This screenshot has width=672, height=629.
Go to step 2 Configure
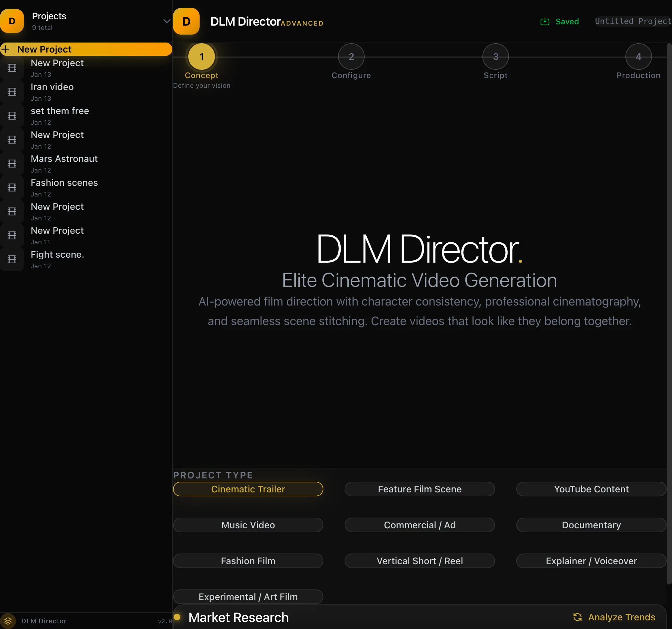[351, 57]
